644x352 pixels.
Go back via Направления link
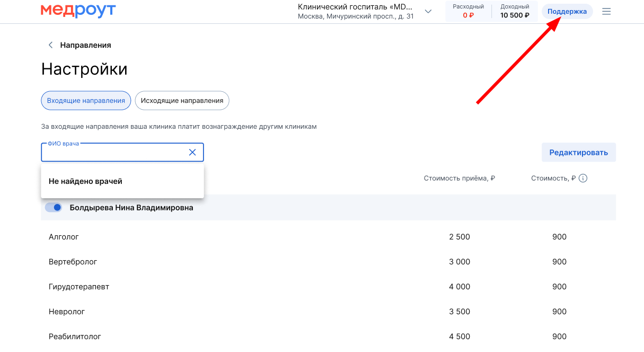tap(85, 45)
